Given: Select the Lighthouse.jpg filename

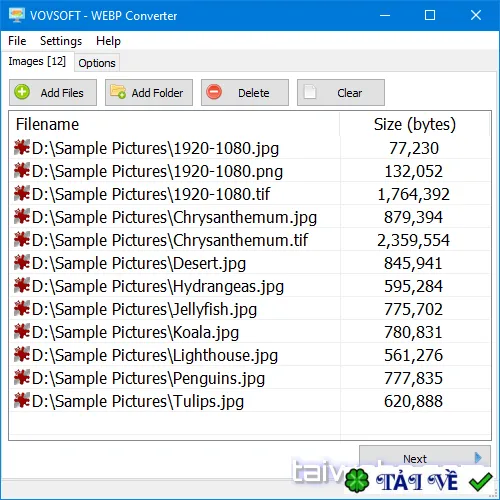Looking at the screenshot, I should (x=155, y=355).
